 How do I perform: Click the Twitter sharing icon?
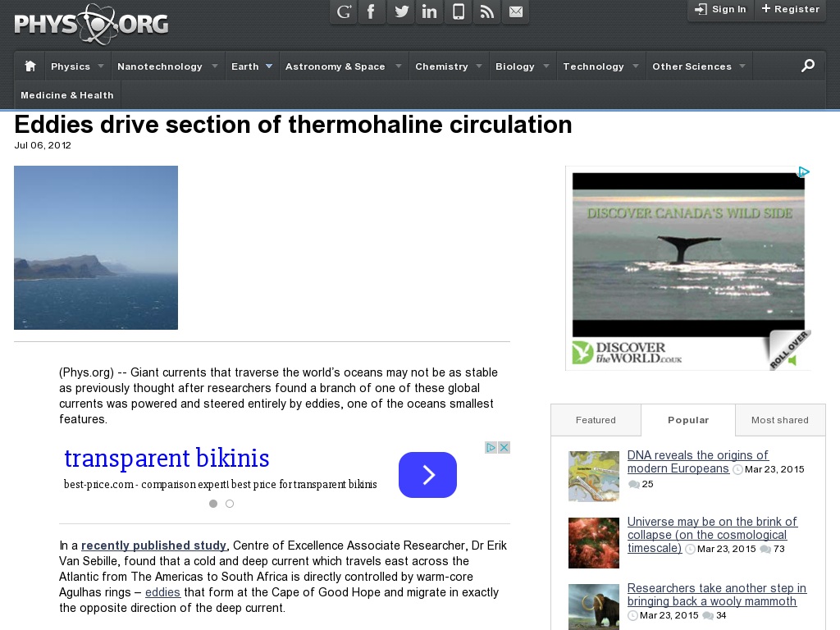pyautogui.click(x=400, y=11)
